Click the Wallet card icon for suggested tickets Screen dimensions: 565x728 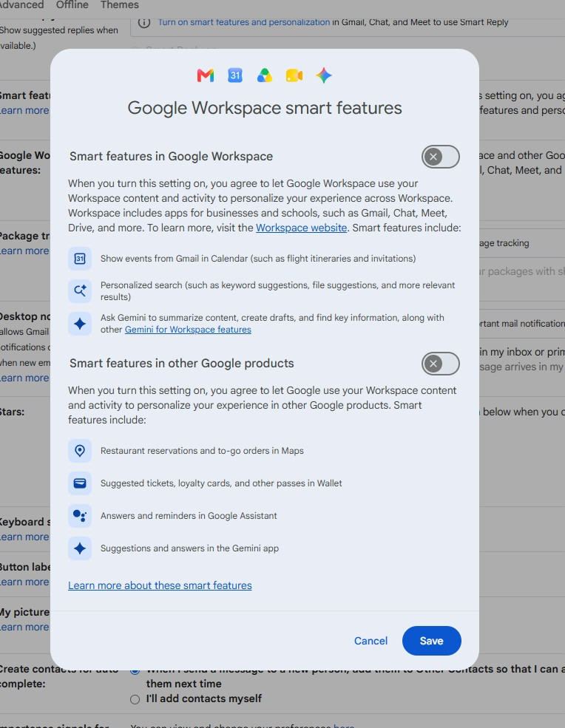pyautogui.click(x=80, y=483)
